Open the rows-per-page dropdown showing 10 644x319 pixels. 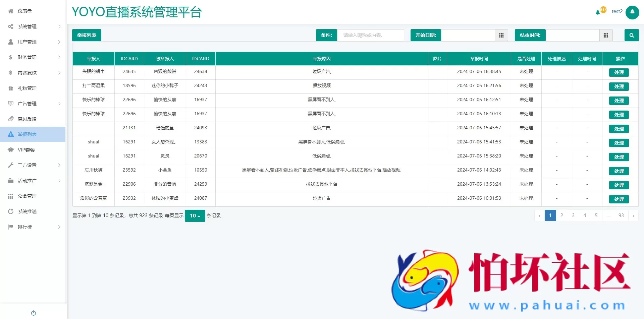click(x=195, y=216)
